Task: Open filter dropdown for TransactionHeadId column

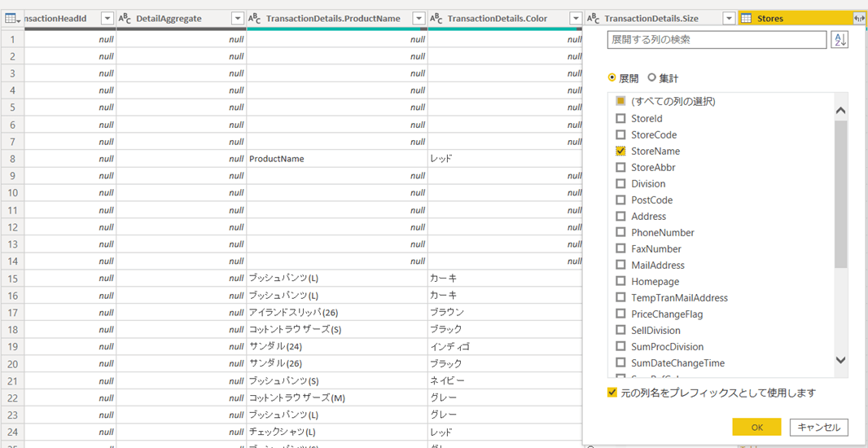Action: [x=108, y=18]
